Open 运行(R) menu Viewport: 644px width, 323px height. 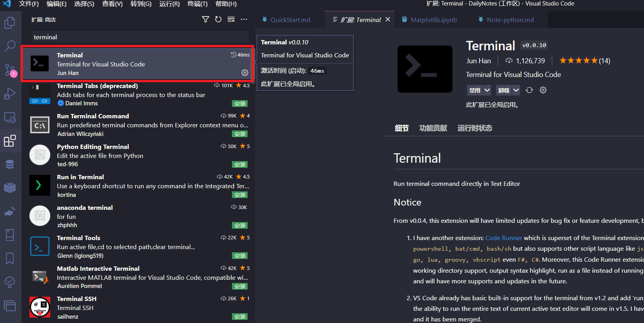[170, 4]
